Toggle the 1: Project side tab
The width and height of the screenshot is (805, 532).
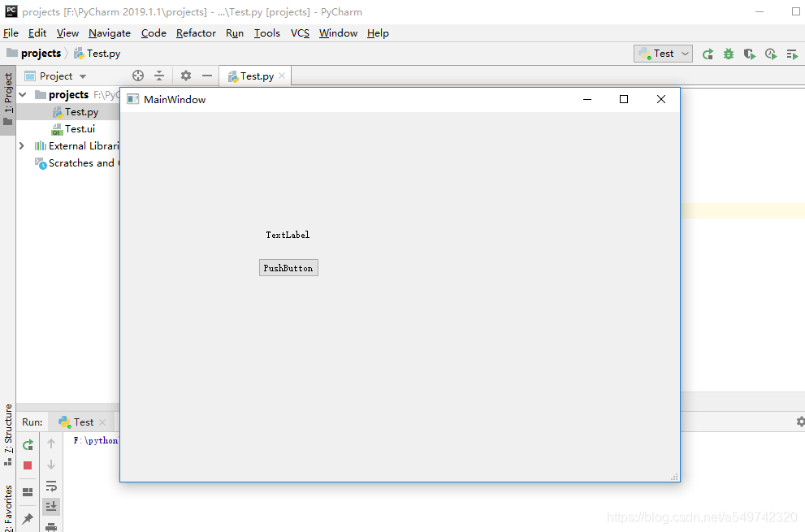pyautogui.click(x=7, y=100)
